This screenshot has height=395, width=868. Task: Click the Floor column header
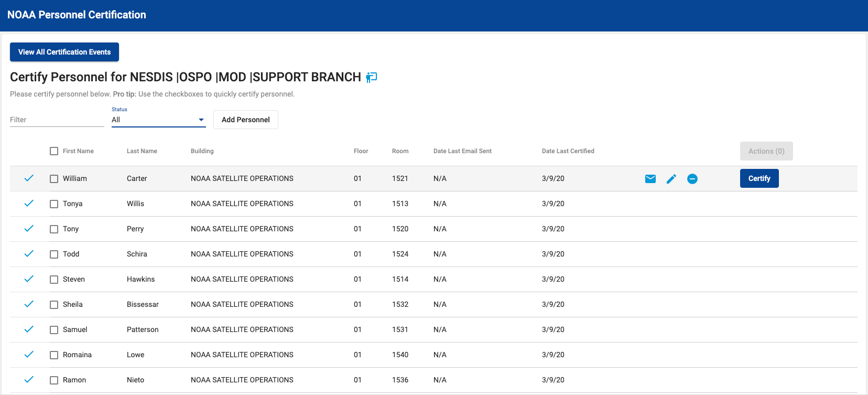click(361, 151)
